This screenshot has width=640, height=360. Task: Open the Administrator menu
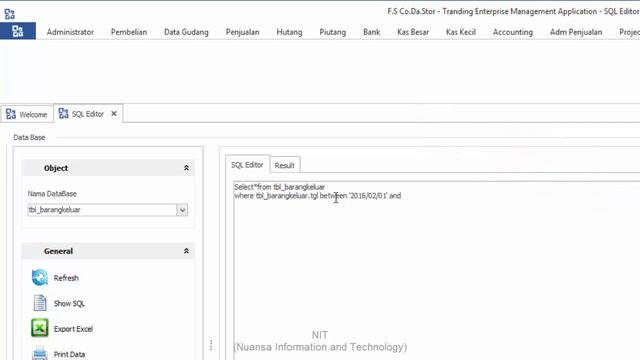point(70,32)
